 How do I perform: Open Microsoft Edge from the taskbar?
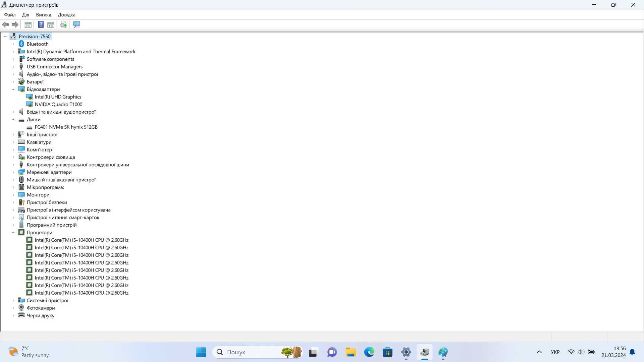click(369, 352)
